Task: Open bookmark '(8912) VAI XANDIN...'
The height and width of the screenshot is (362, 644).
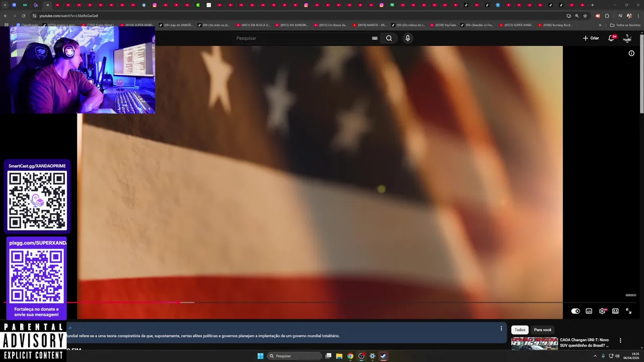Action: coord(292,25)
